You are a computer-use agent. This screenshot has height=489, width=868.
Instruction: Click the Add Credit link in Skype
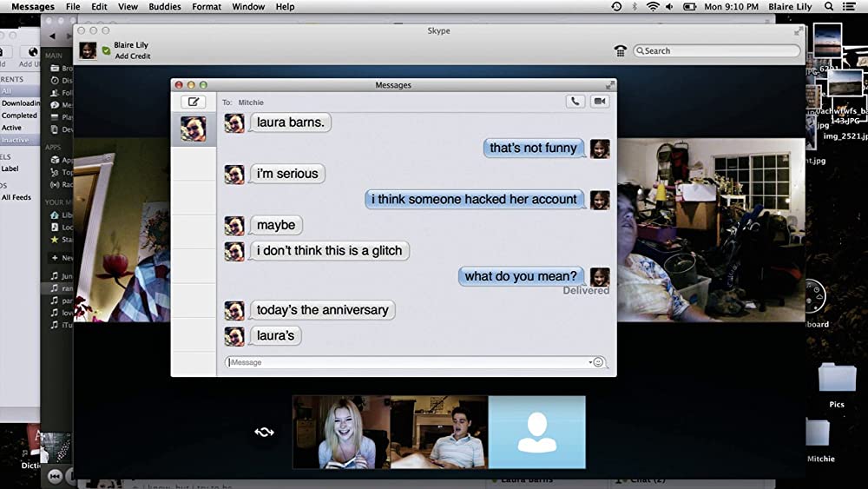[x=132, y=56]
